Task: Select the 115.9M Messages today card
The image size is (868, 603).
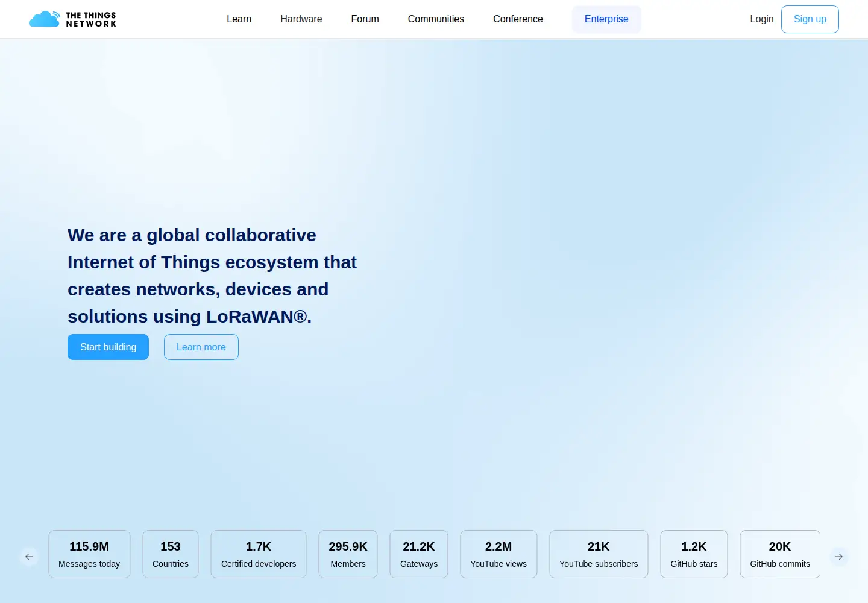Action: pos(89,554)
